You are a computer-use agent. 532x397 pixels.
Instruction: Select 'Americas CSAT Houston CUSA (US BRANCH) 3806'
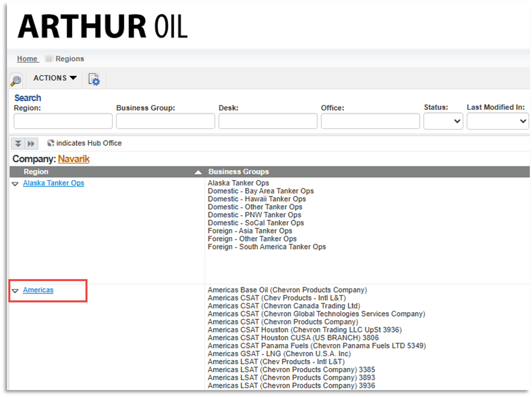(293, 338)
